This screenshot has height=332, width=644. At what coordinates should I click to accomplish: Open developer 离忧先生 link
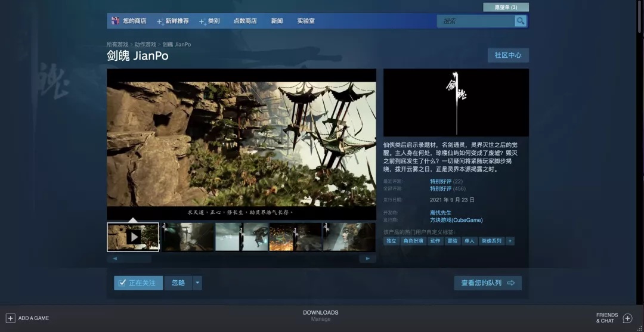coord(441,213)
